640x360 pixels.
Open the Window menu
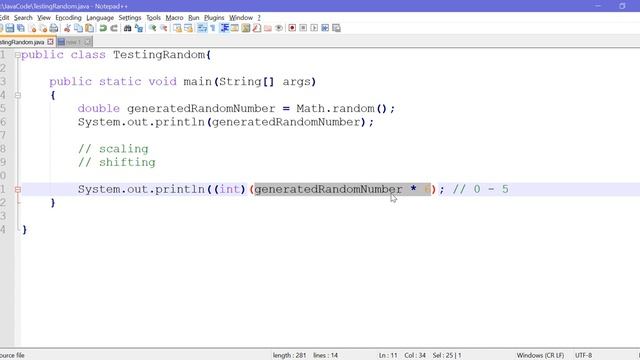(x=241, y=18)
